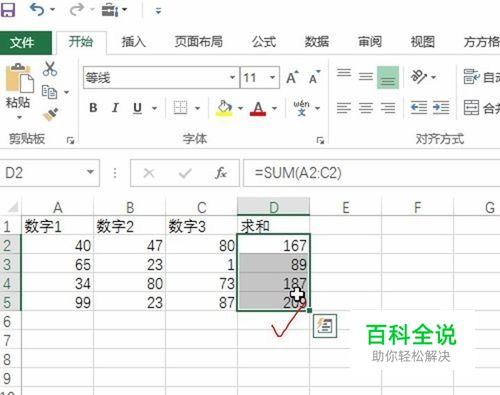Switch to the 页面布局 tab
The image size is (500, 395).
pyautogui.click(x=199, y=42)
